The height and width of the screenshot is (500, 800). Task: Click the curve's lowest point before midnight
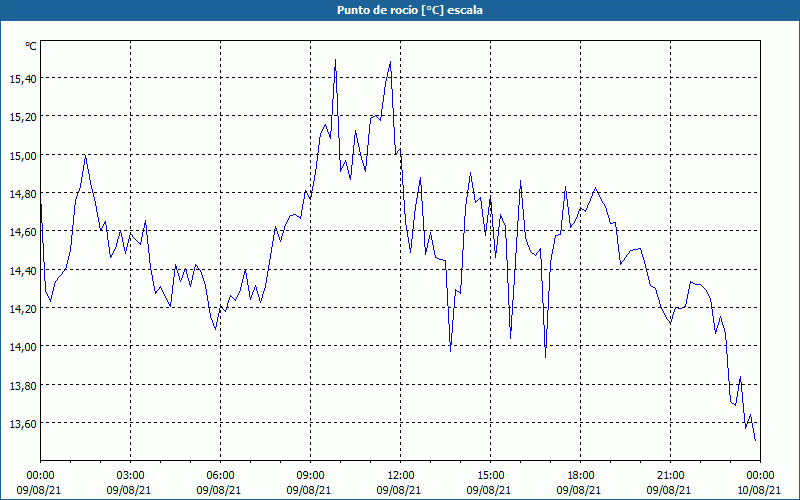point(755,440)
